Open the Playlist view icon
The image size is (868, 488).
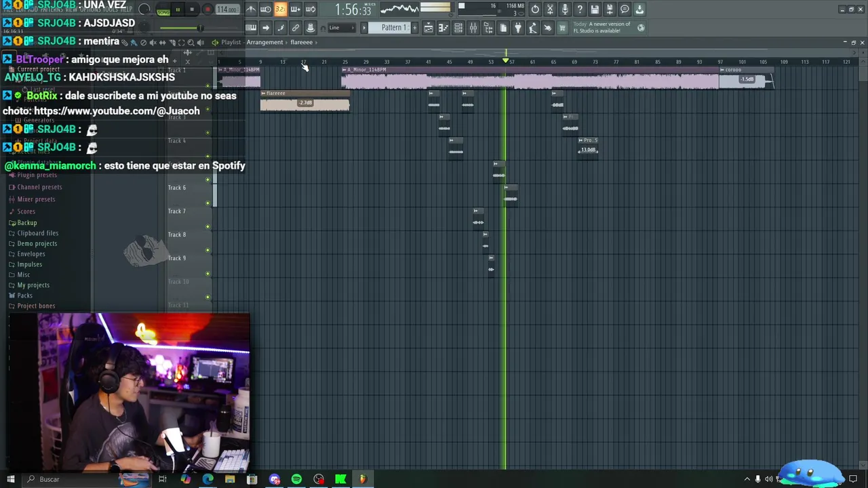429,28
